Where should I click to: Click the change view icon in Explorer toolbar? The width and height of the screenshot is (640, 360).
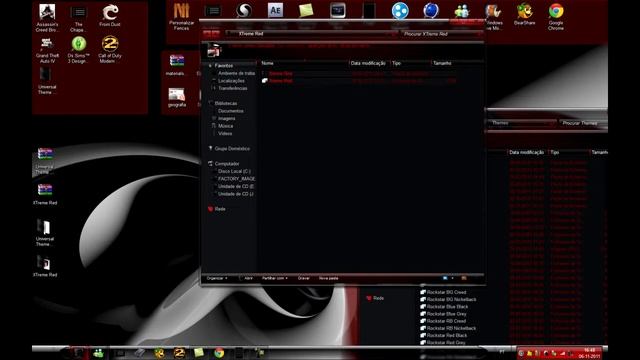pos(445,278)
